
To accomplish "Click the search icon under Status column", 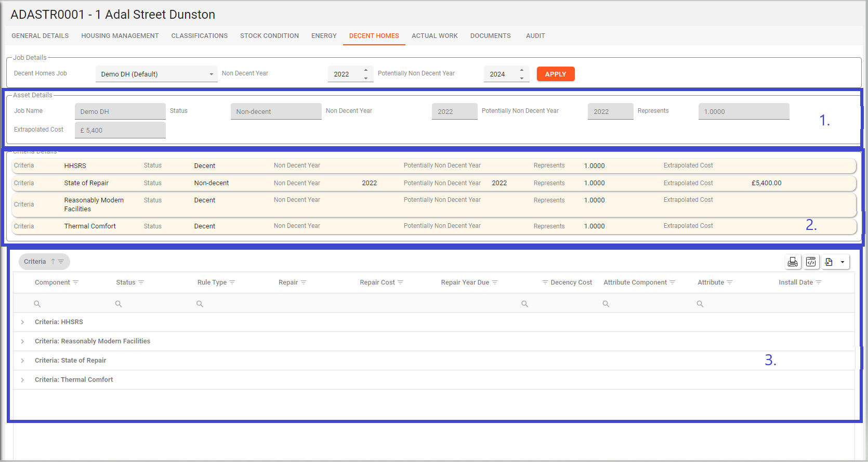I will pyautogui.click(x=119, y=304).
